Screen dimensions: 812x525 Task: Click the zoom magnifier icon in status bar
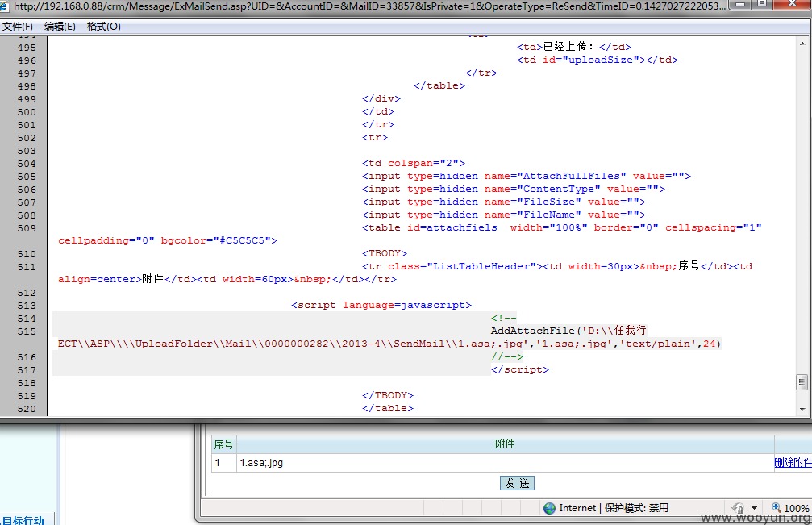point(777,507)
